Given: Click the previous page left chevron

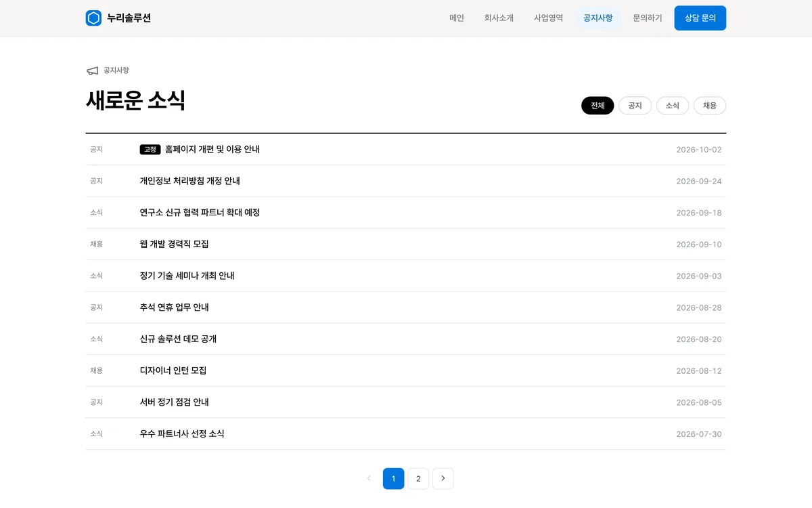Looking at the screenshot, I should tap(369, 478).
